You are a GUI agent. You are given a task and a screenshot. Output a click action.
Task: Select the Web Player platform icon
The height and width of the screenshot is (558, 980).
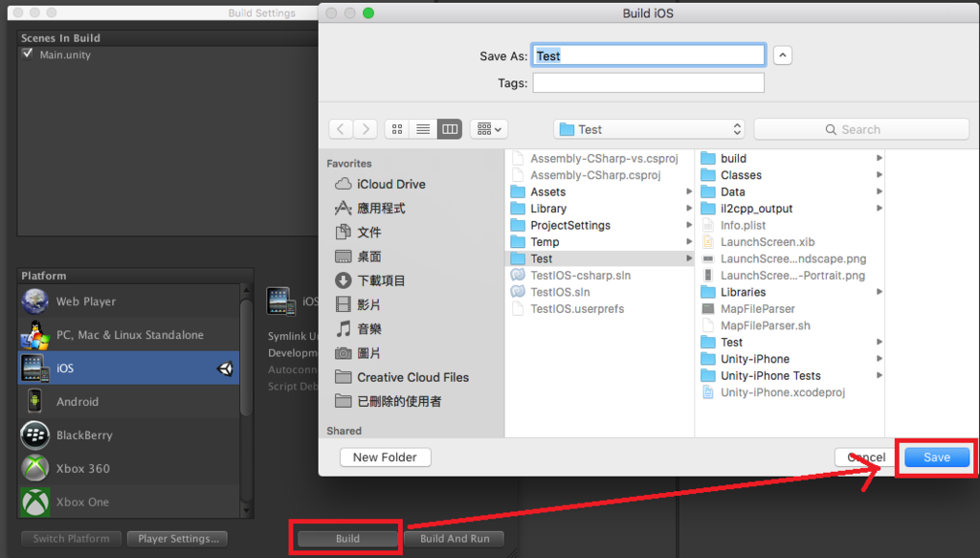[x=35, y=301]
